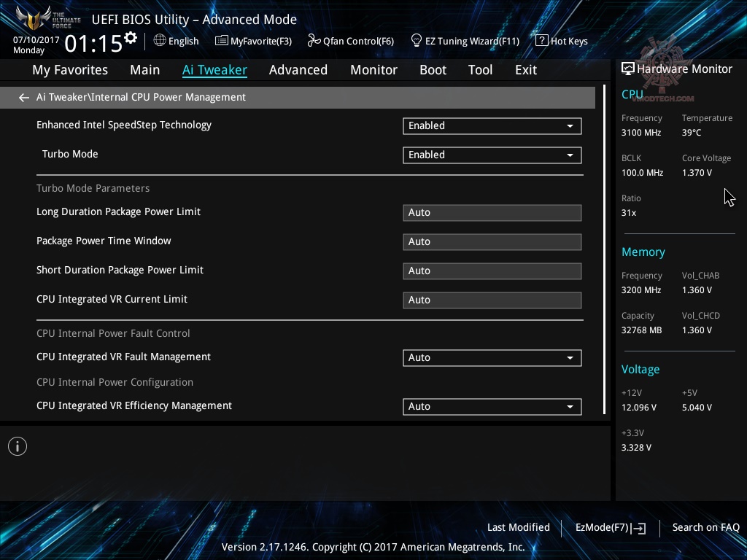Click the arrow of the VR Efficiency Management dropdown

tap(570, 407)
